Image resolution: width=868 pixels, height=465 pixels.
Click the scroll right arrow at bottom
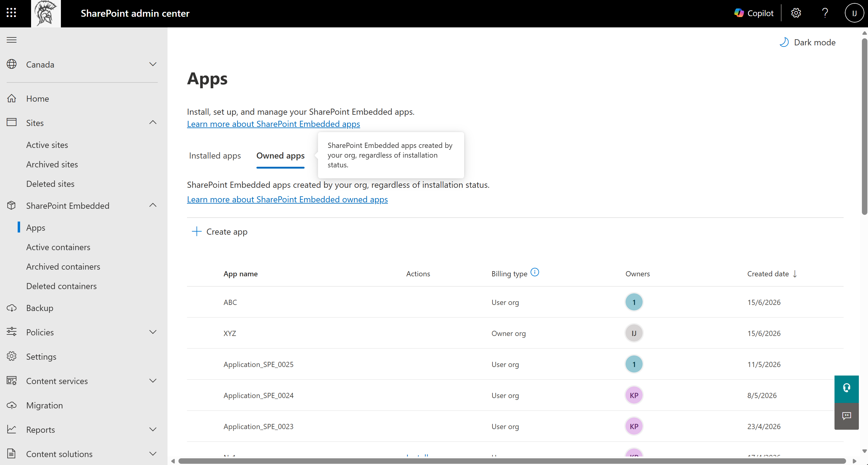854,461
